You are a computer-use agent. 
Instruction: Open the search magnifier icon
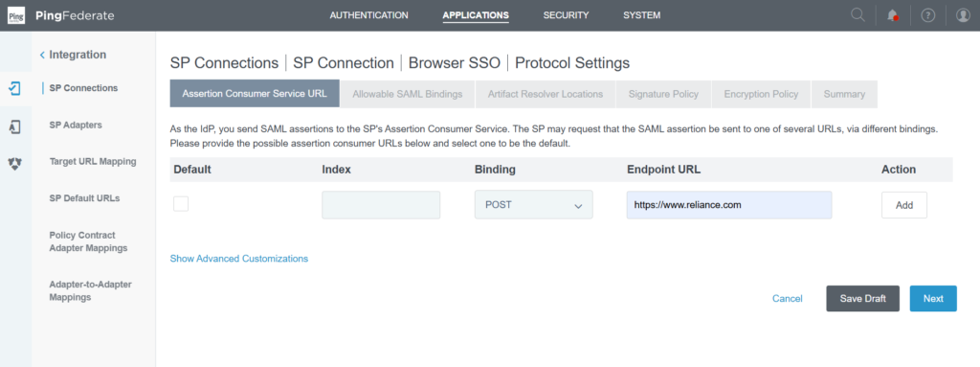pos(858,15)
